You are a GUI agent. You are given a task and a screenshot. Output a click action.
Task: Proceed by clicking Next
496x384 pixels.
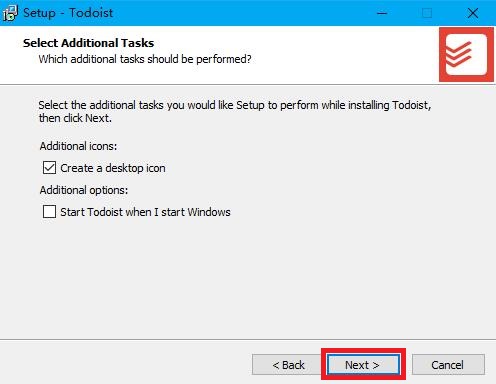[x=363, y=365]
